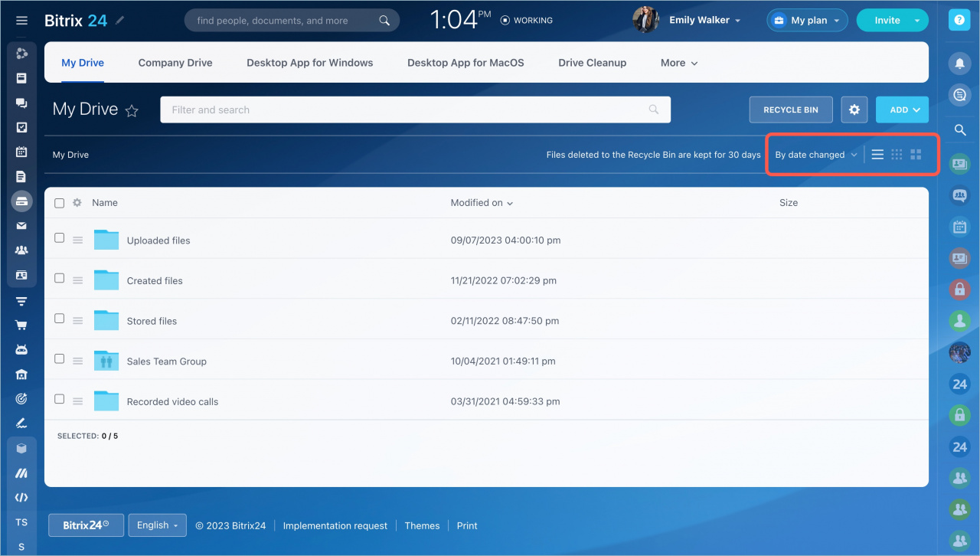The image size is (980, 556).
Task: Open the e-signature pen icon in left sidebar
Action: coord(21,423)
